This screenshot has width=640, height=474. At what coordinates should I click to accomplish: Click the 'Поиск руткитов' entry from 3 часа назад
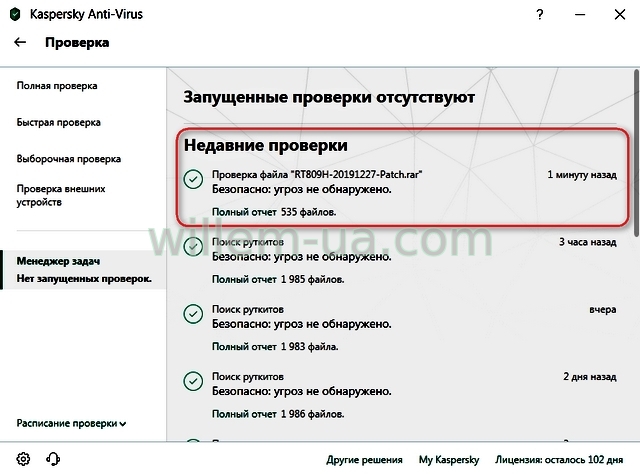[x=248, y=242]
